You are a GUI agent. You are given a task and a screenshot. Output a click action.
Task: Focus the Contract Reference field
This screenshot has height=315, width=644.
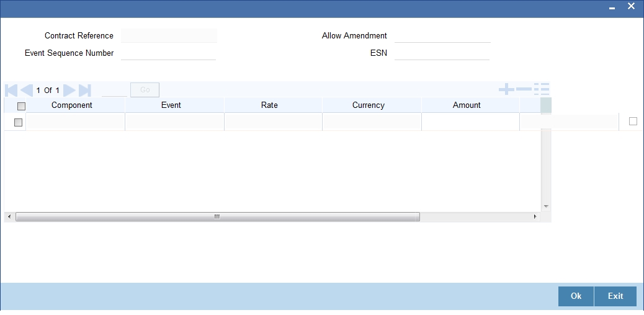click(x=169, y=36)
